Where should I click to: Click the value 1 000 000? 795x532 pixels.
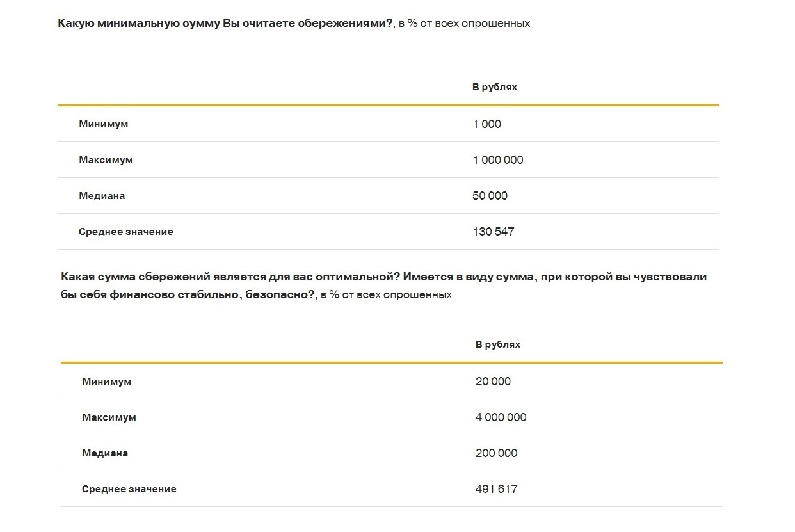coord(497,160)
